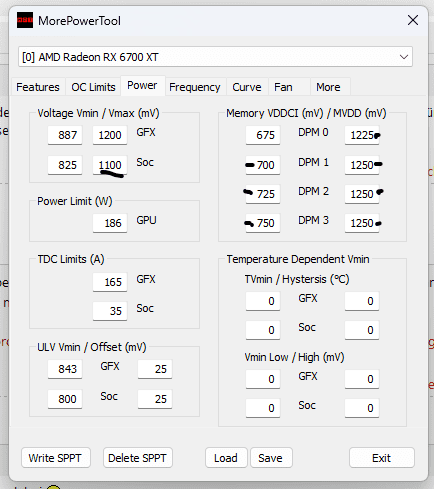Click the GFX Vmin field showing 887
The width and height of the screenshot is (434, 489).
pyautogui.click(x=65, y=135)
